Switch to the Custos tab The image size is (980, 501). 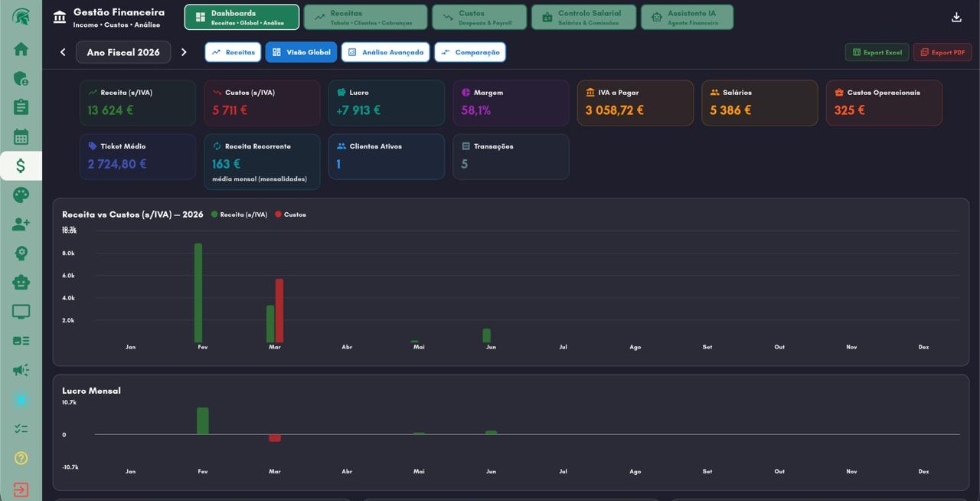(479, 17)
